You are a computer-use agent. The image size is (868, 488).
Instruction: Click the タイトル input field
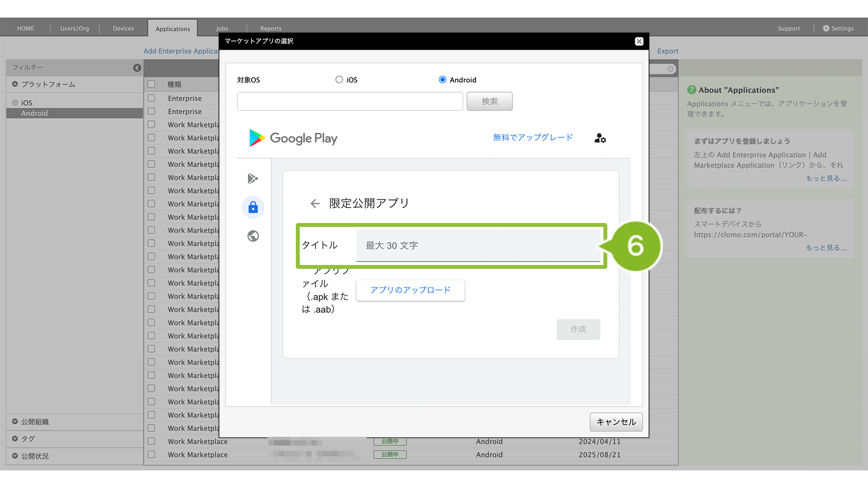pyautogui.click(x=478, y=245)
